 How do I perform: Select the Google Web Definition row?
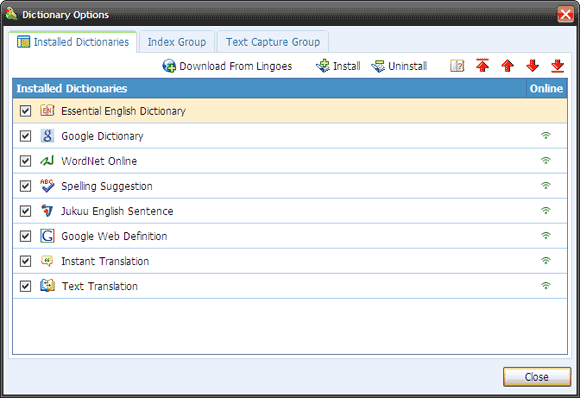point(290,236)
